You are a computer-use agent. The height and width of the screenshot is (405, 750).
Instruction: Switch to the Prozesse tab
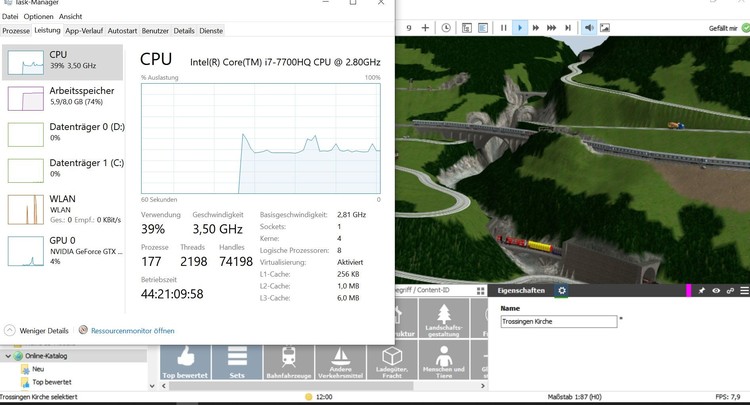(x=16, y=31)
